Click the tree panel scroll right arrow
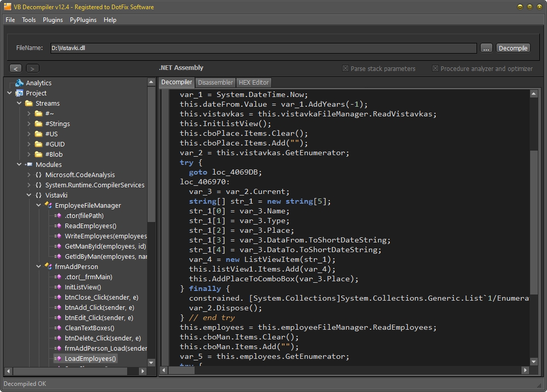The width and height of the screenshot is (547, 392). [x=142, y=372]
